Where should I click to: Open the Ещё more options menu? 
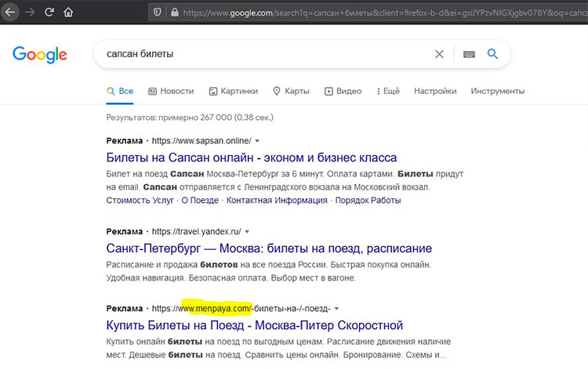pos(387,91)
